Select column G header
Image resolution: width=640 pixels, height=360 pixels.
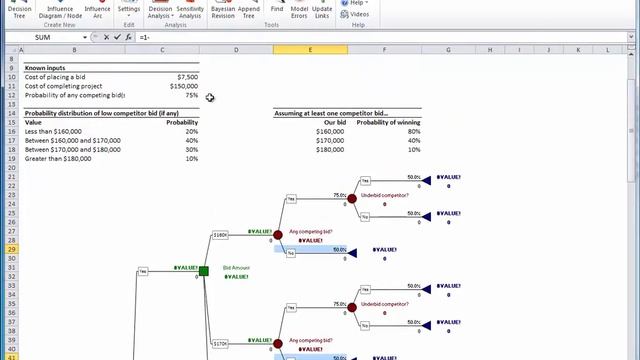tap(449, 50)
